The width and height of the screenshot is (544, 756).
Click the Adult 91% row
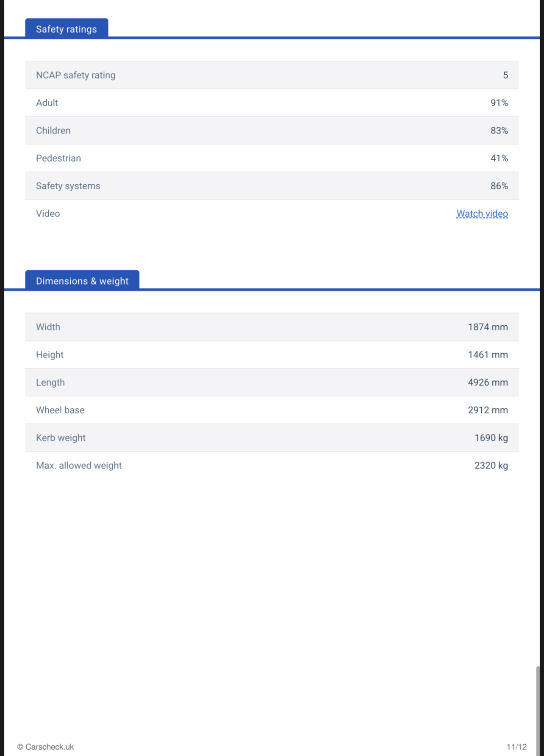[x=272, y=103]
